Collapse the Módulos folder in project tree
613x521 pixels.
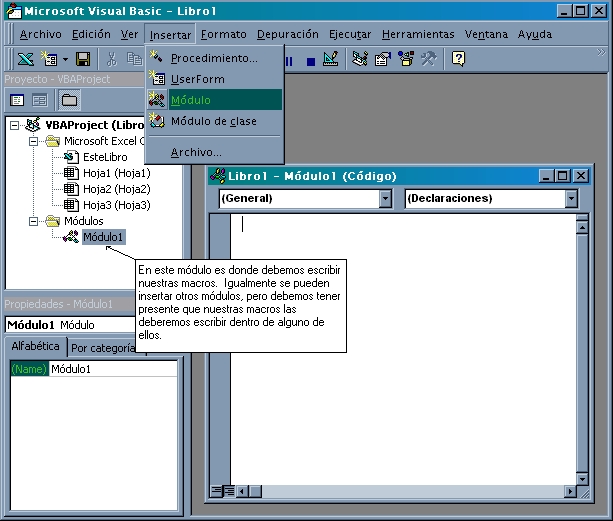point(35,221)
